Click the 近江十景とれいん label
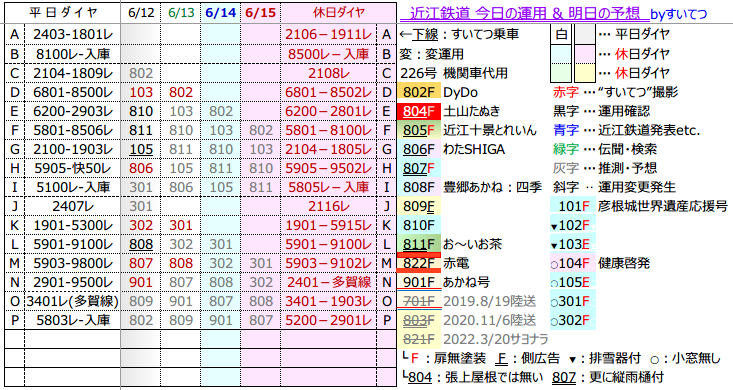Screen dimensions: 733x390 pos(490,130)
